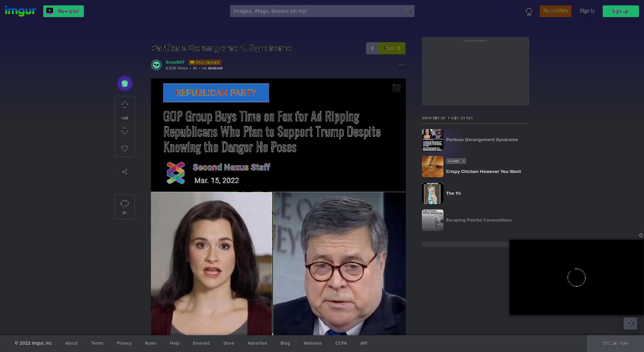This screenshot has width=644, height=352.
Task: Open the Privacy footer link
Action: (x=124, y=343)
